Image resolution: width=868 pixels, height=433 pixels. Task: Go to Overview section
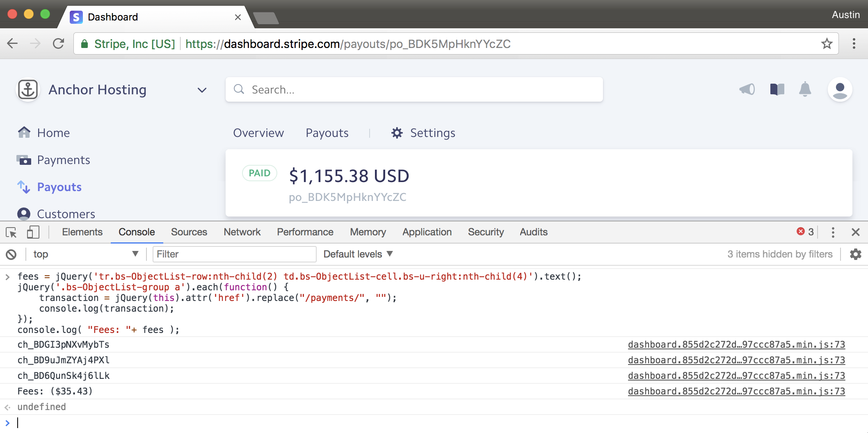tap(258, 133)
